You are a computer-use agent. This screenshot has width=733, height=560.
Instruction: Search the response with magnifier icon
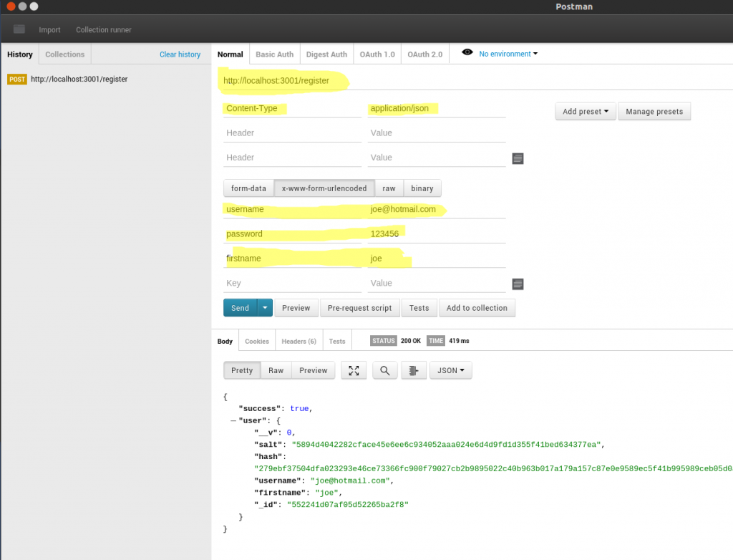pos(384,370)
